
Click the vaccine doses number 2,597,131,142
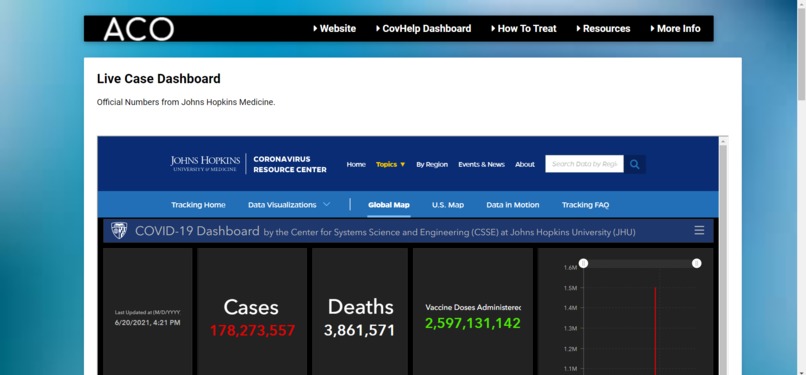coord(473,323)
